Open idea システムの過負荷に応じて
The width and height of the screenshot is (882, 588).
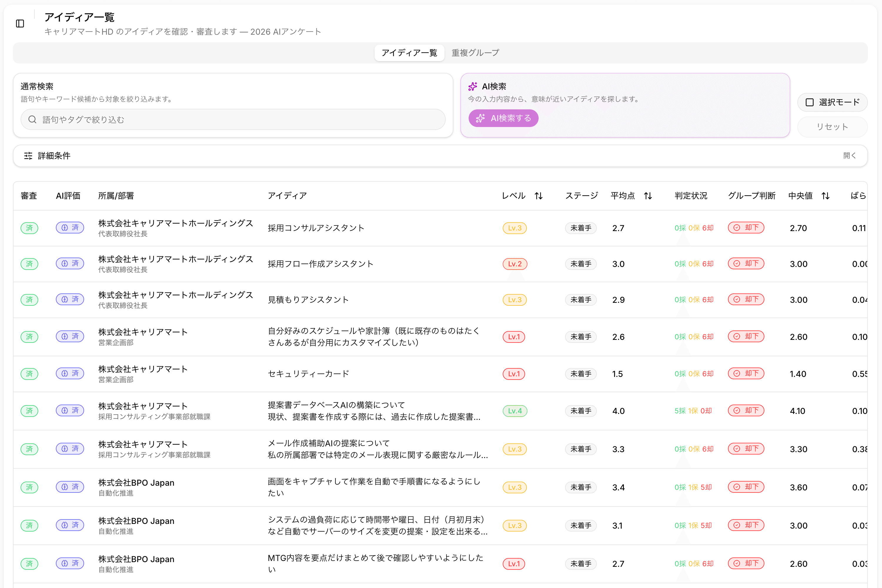[377, 525]
